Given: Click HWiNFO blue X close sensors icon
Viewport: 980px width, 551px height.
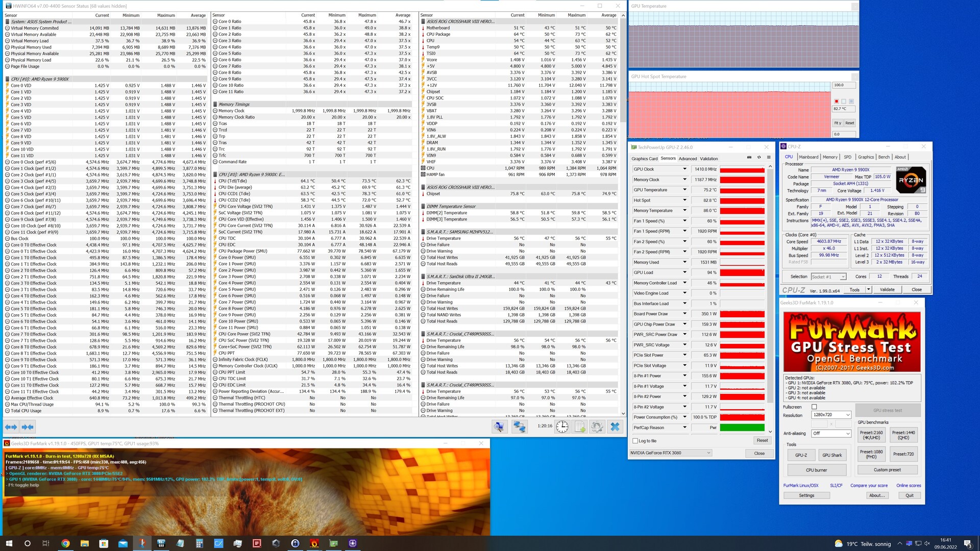Looking at the screenshot, I should pos(615,427).
